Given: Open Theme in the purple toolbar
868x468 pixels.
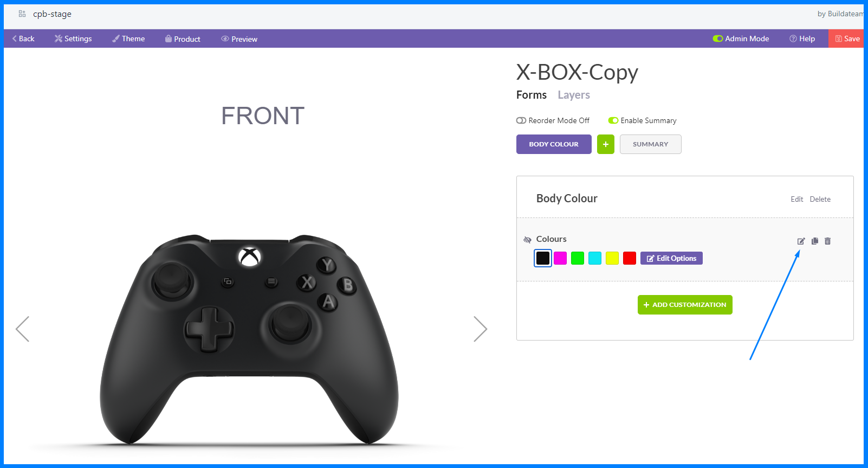Looking at the screenshot, I should click(x=128, y=39).
